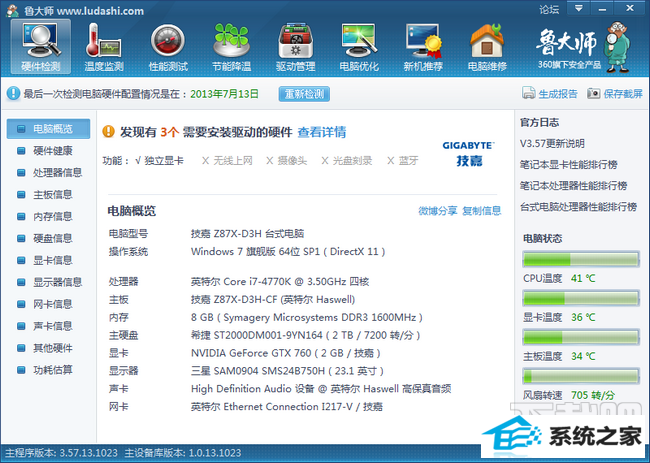Open 电脑维修 computer repair
This screenshot has width=650, height=463.
coord(487,47)
